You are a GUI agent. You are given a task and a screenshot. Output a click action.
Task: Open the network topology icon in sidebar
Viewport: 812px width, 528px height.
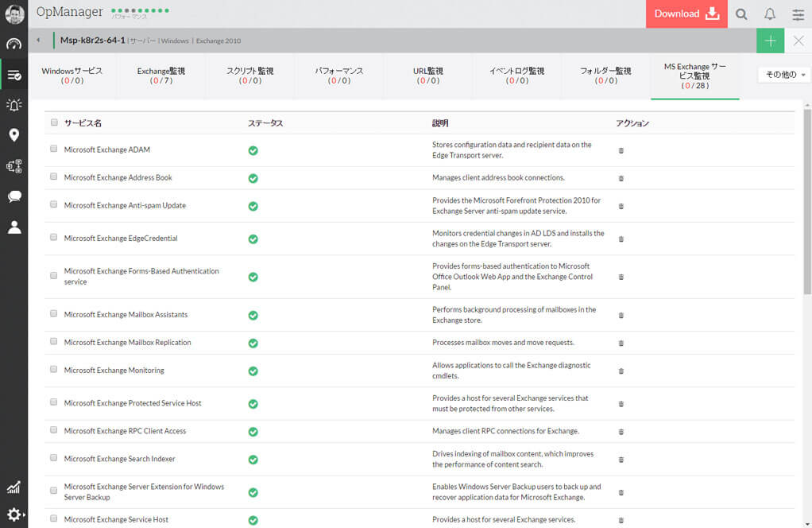coord(14,166)
